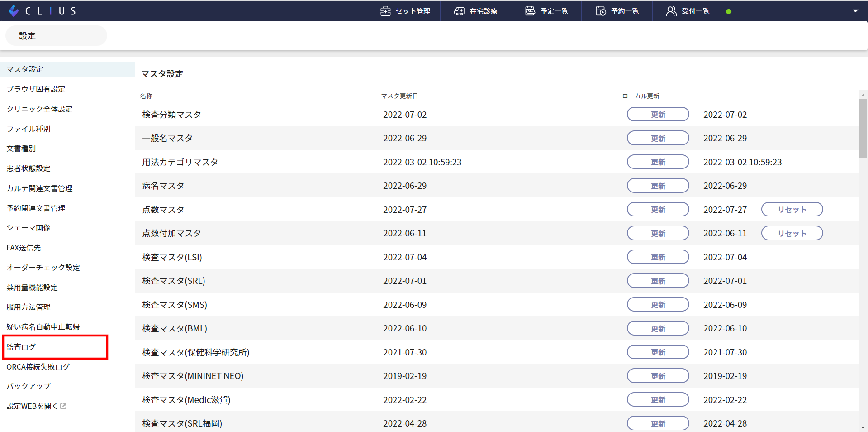Open 受付一覧 reception list

pos(688,11)
